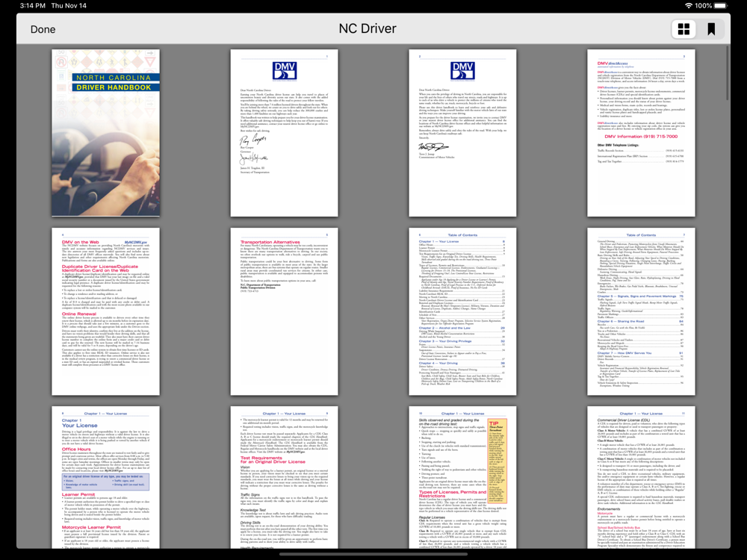Screen dimensions: 747x560
Task: Open the DMV on the Web page thumbnail
Action: point(106,311)
